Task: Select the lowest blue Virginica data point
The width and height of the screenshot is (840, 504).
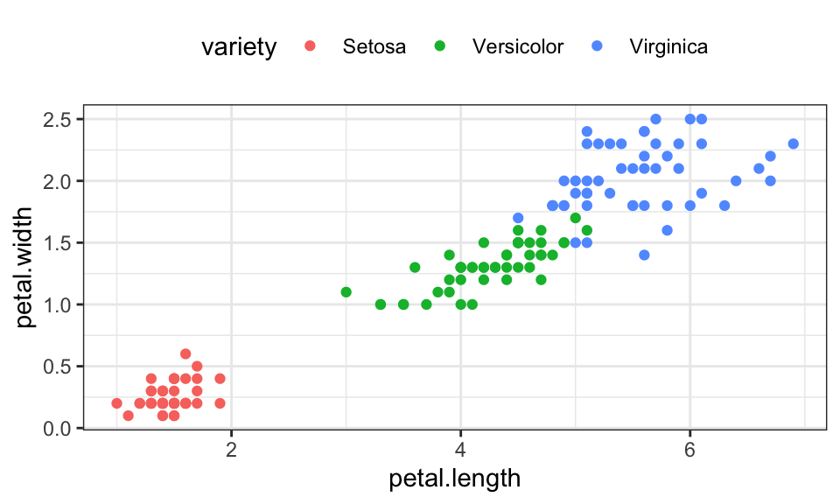Action: coord(644,255)
